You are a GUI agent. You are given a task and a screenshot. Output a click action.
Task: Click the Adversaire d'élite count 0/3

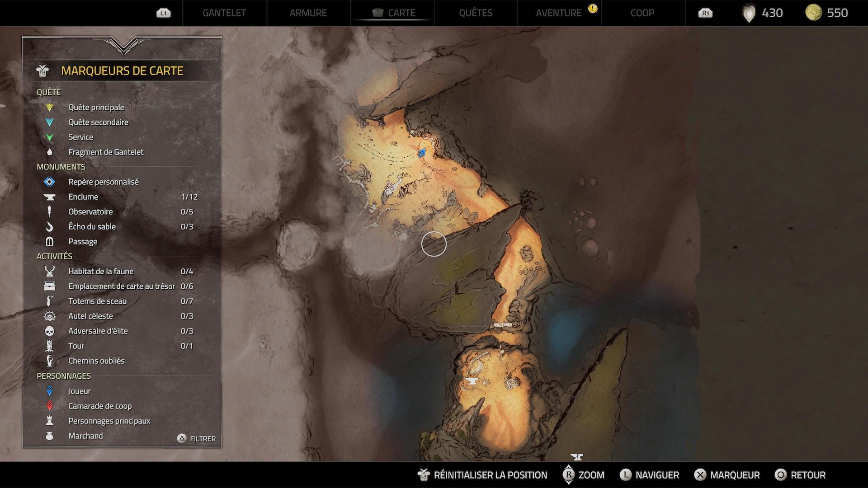tap(187, 331)
